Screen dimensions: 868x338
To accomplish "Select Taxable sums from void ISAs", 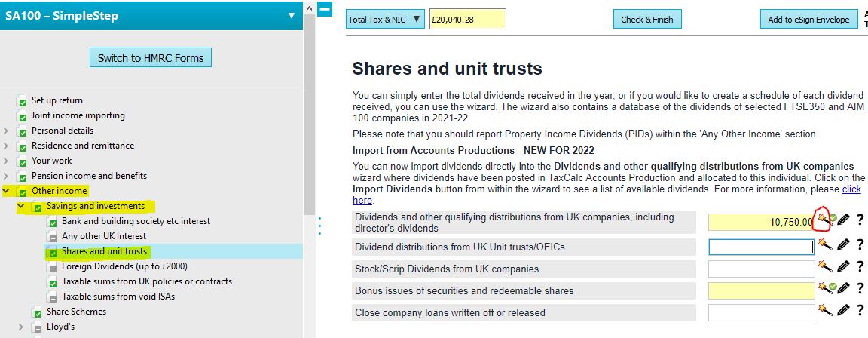I will [x=118, y=297].
